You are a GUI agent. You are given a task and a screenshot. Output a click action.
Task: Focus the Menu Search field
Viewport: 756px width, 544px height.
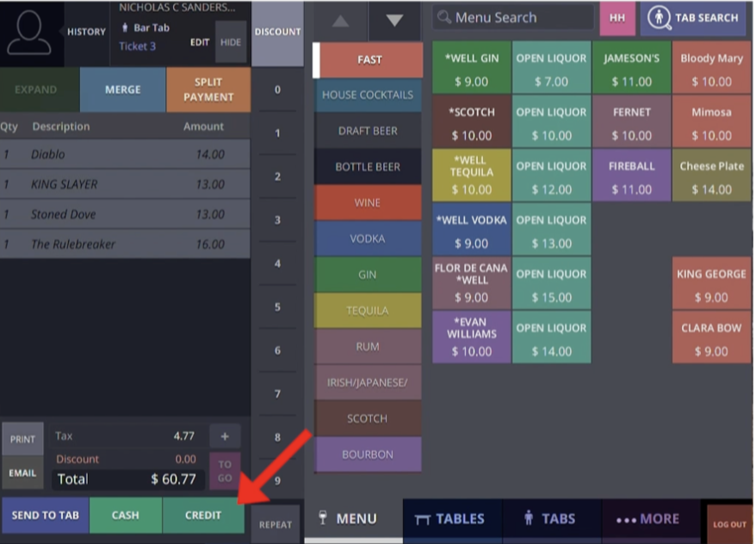coord(513,18)
